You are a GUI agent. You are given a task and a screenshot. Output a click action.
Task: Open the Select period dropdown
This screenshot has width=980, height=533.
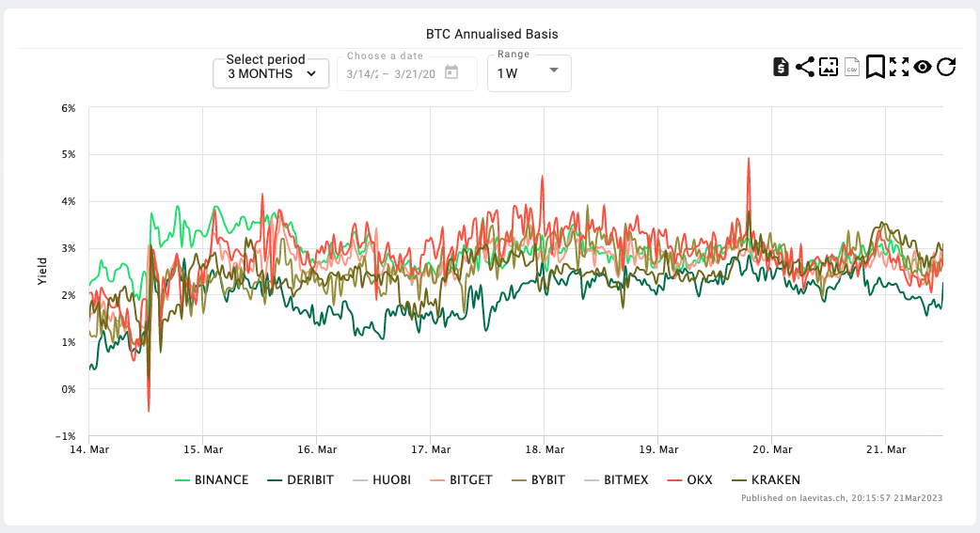tap(271, 73)
